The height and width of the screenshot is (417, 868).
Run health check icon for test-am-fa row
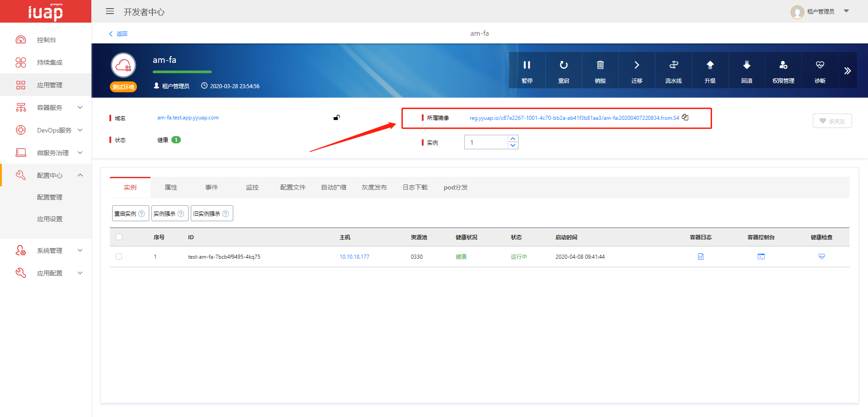tap(822, 256)
